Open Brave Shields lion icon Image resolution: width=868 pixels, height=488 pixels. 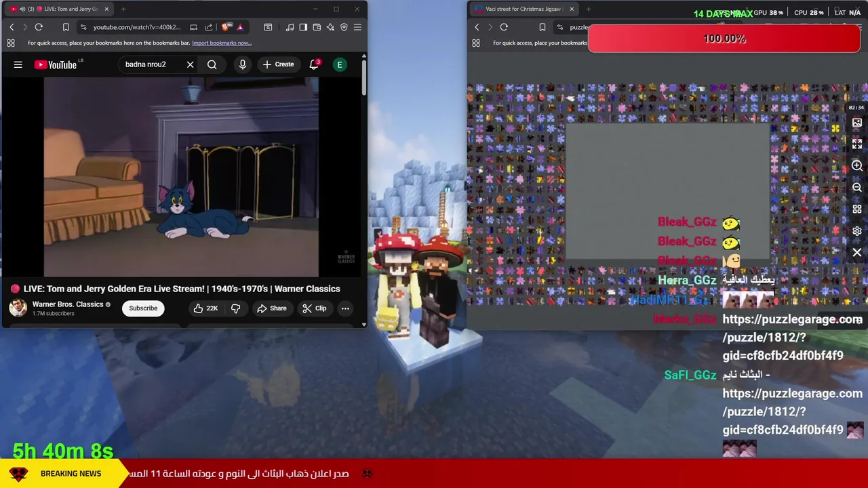(x=226, y=27)
